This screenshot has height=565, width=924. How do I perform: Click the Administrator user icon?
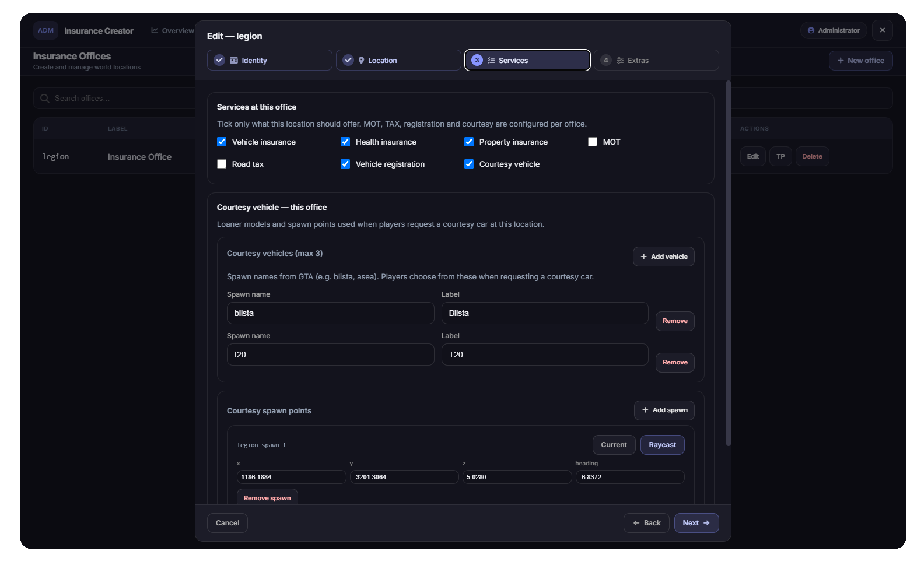point(811,30)
